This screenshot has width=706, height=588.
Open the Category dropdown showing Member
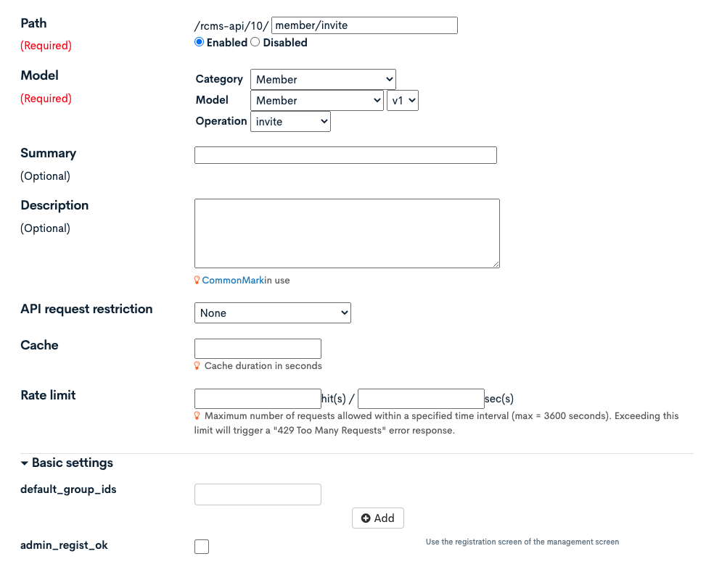pyautogui.click(x=323, y=79)
